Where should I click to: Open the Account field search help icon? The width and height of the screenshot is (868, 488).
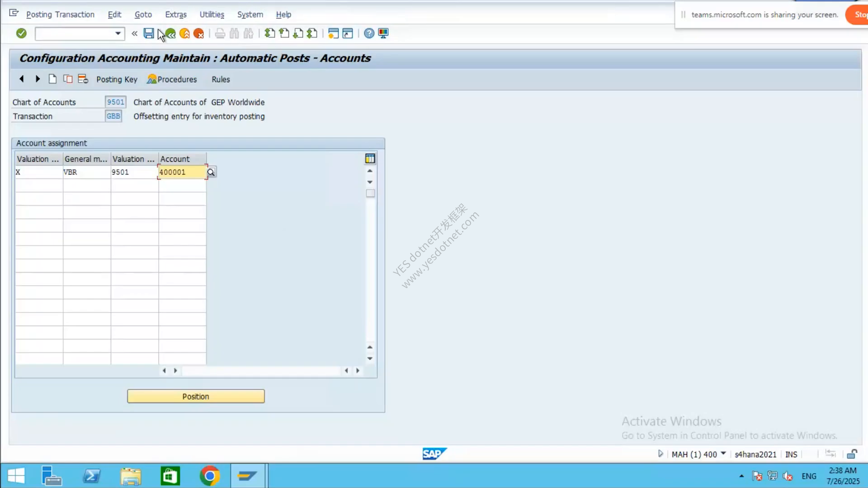(211, 172)
